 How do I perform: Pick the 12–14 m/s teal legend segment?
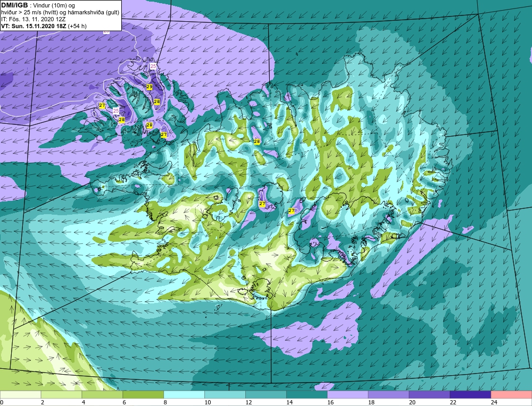click(x=266, y=395)
